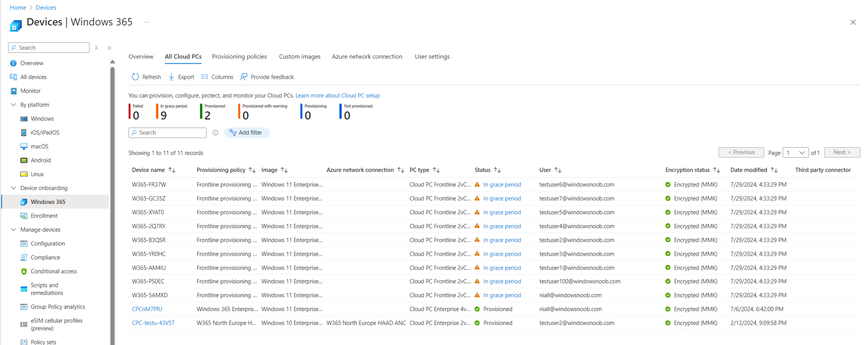This screenshot has height=345, width=868.
Task: Click Scripts and remediations icon
Action: click(x=24, y=289)
